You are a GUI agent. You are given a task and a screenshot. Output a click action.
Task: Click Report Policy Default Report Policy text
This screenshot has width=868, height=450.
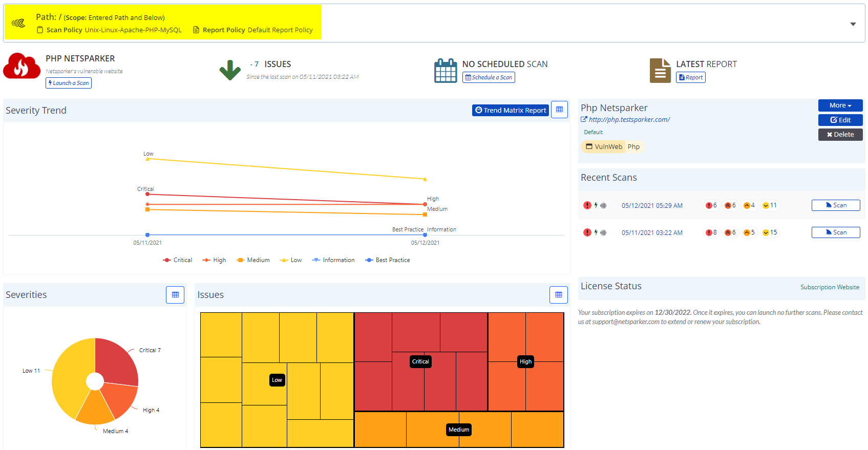pos(253,30)
